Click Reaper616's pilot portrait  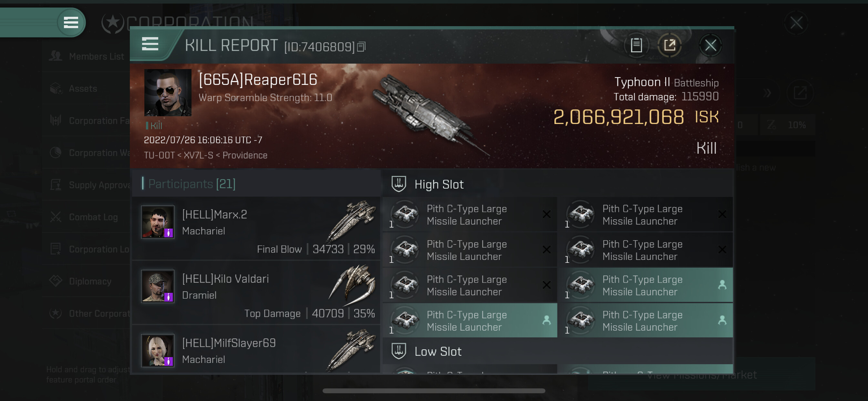[168, 93]
